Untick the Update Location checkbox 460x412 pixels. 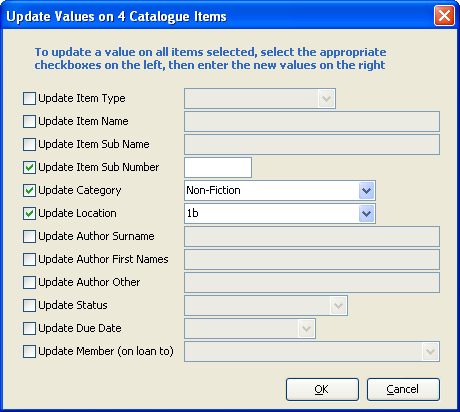[29, 213]
